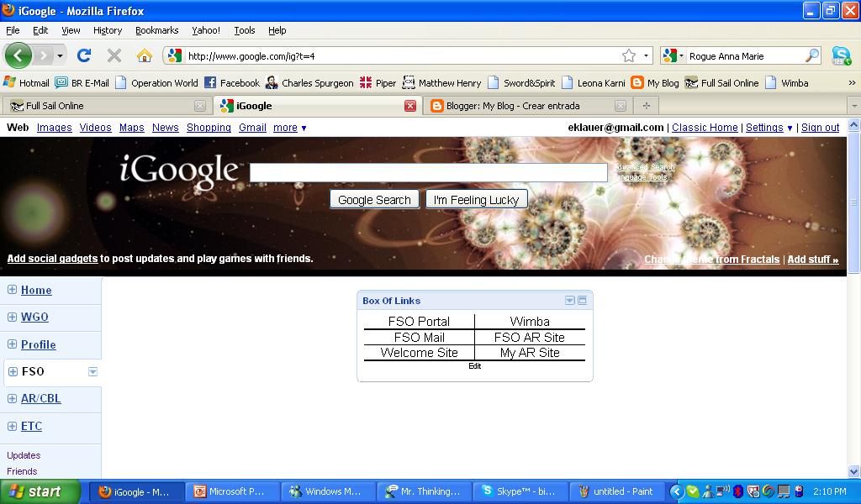Click the Sign out link
861x504 pixels.
pos(821,127)
